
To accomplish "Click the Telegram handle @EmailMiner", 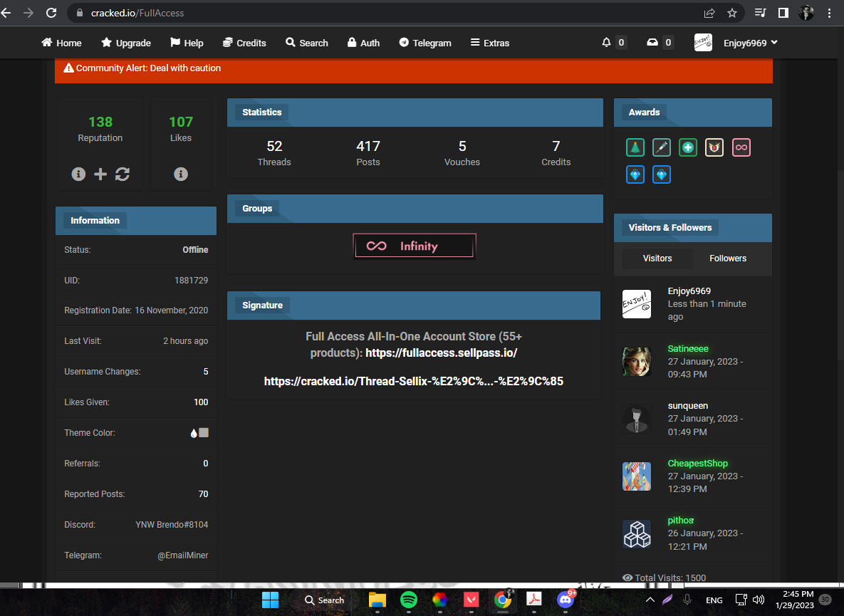I will [x=182, y=555].
